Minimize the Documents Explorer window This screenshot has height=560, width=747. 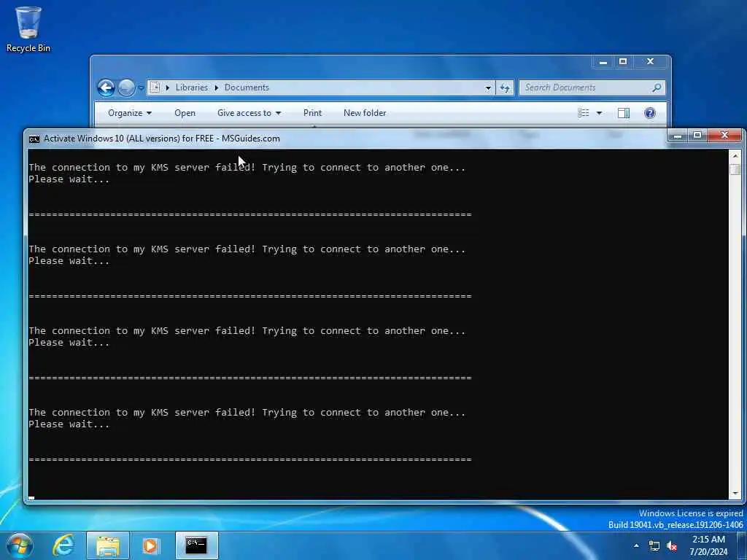tap(603, 62)
